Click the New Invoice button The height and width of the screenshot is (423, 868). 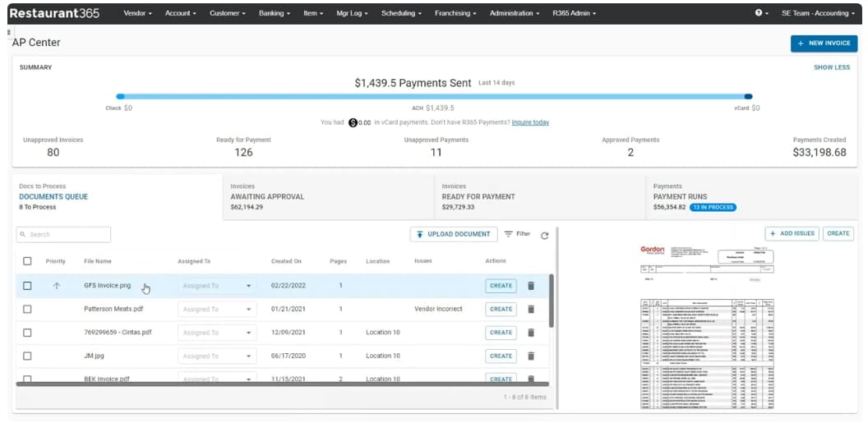point(824,44)
